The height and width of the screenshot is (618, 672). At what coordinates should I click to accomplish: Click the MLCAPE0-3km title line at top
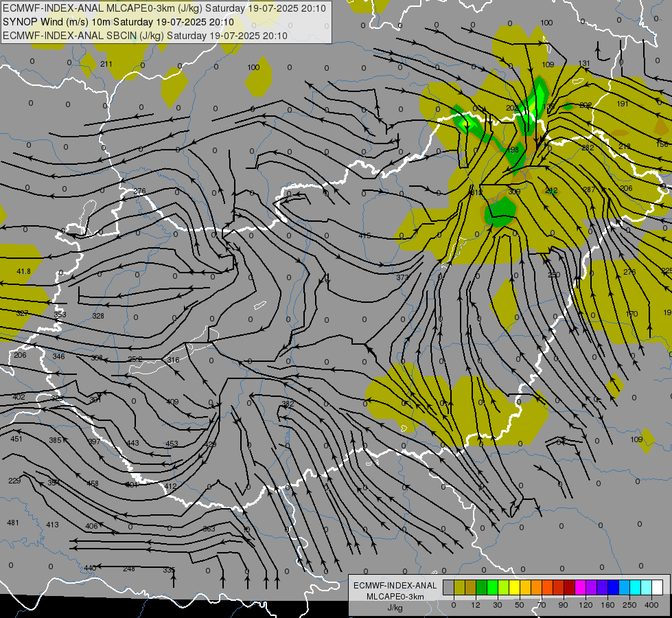[x=164, y=8]
